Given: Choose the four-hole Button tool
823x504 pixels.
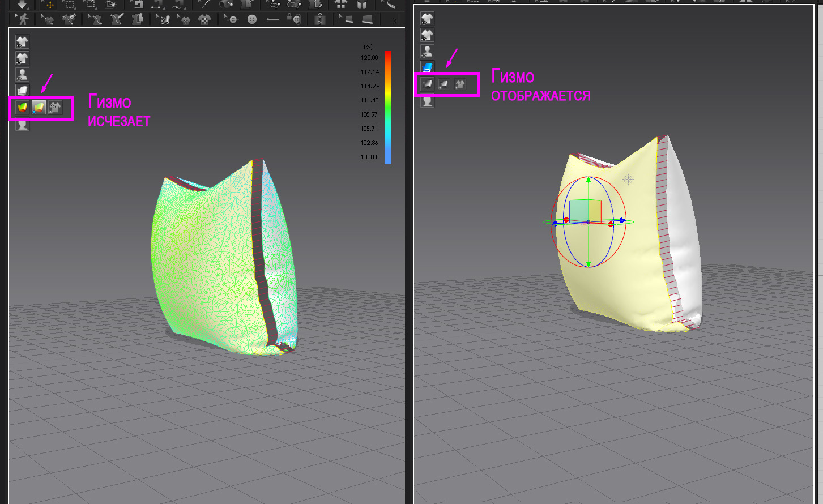Looking at the screenshot, I should coord(252,19).
